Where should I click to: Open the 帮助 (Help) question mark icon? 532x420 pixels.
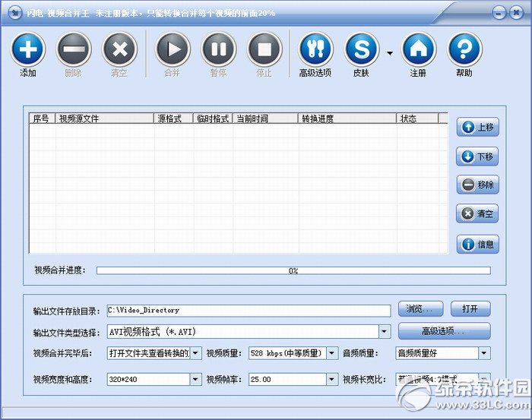pyautogui.click(x=464, y=49)
